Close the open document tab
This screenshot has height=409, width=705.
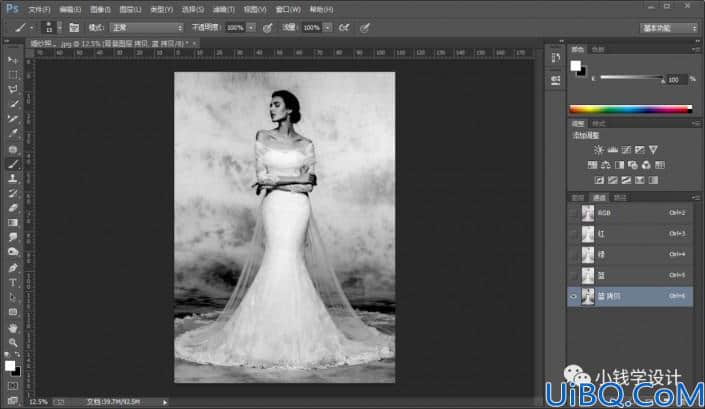tap(194, 44)
